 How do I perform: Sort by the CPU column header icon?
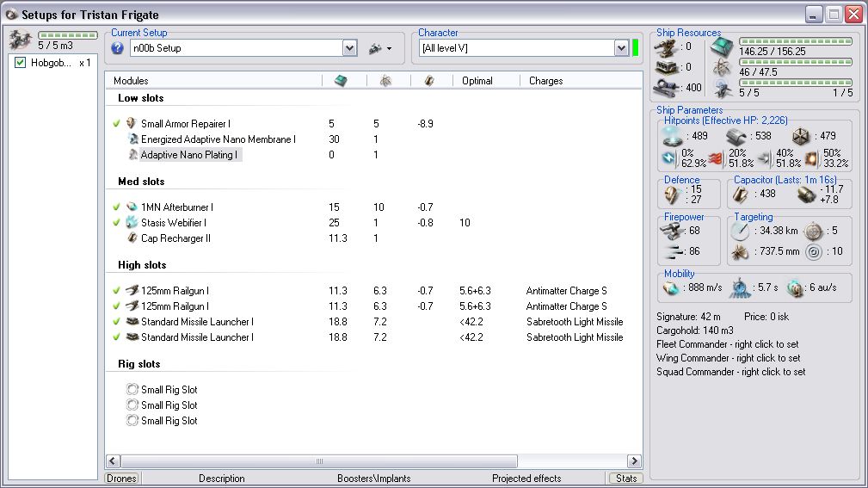click(341, 81)
